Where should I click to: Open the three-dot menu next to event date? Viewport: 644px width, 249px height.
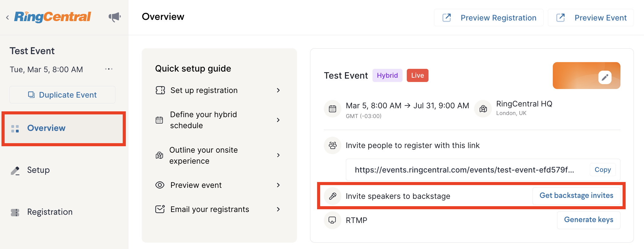click(109, 69)
